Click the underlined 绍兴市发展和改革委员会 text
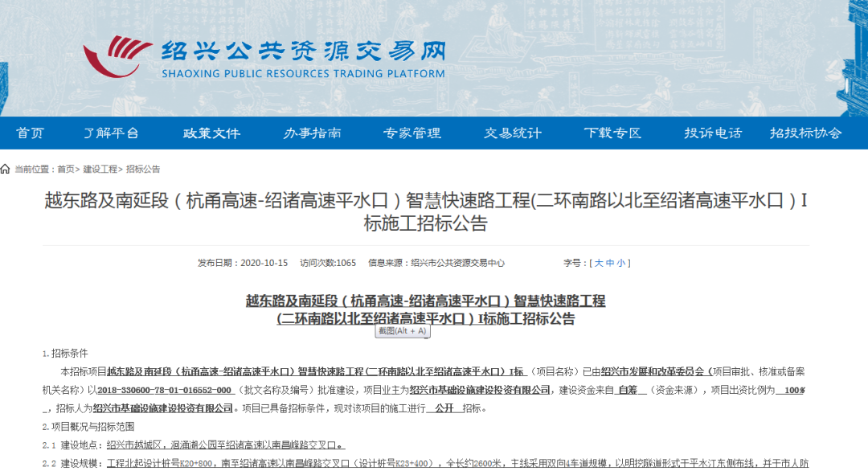This screenshot has height=475, width=868. tap(652, 372)
